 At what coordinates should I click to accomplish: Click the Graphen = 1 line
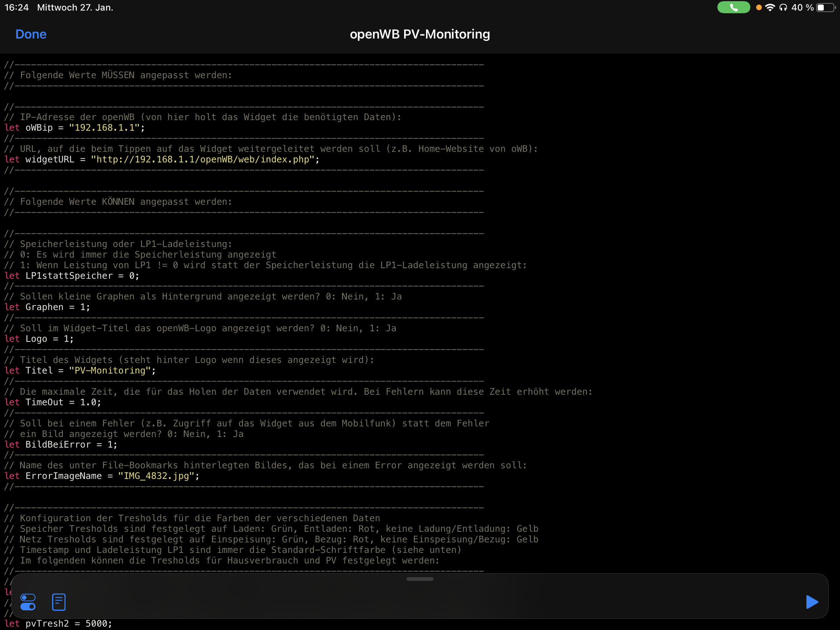point(48,307)
